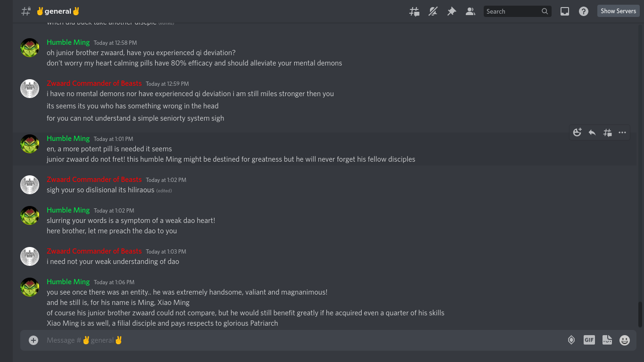Click the Zwaard Commander of Beasts username at 12:59 PM
Image resolution: width=644 pixels, height=362 pixels.
click(x=94, y=83)
